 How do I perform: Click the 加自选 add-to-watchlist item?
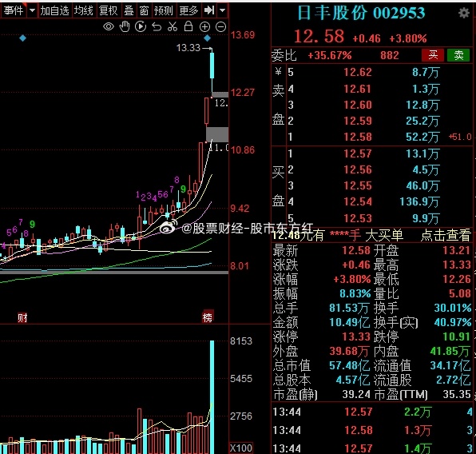[x=54, y=11]
